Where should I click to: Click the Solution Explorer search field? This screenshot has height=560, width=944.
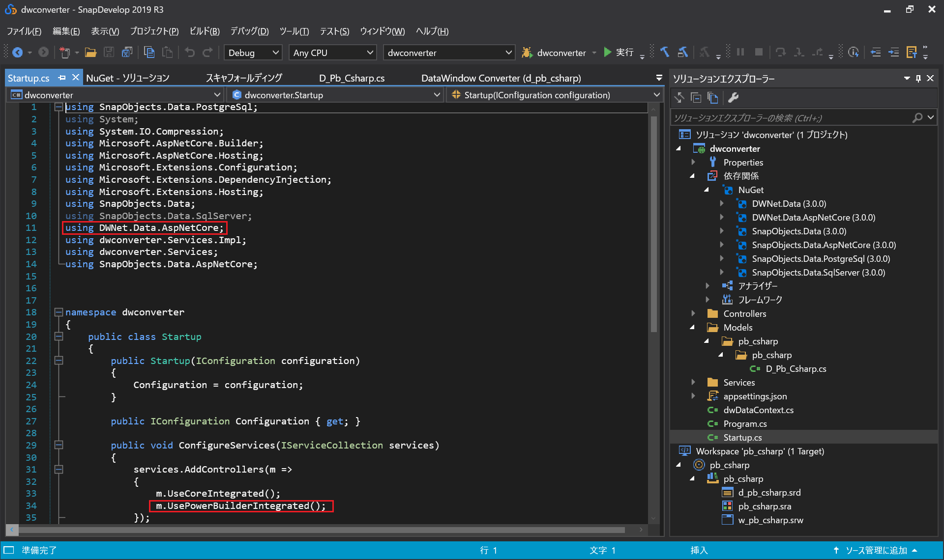click(x=792, y=118)
